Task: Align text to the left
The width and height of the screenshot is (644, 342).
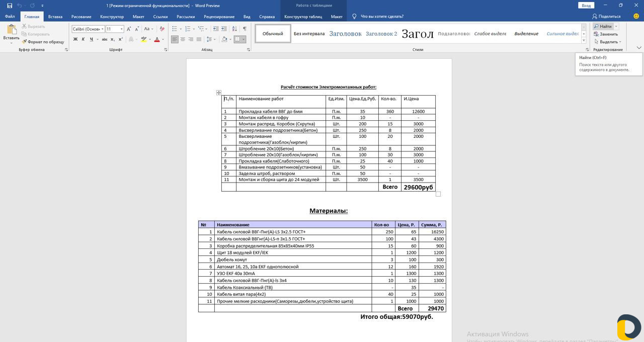Action: pos(175,39)
